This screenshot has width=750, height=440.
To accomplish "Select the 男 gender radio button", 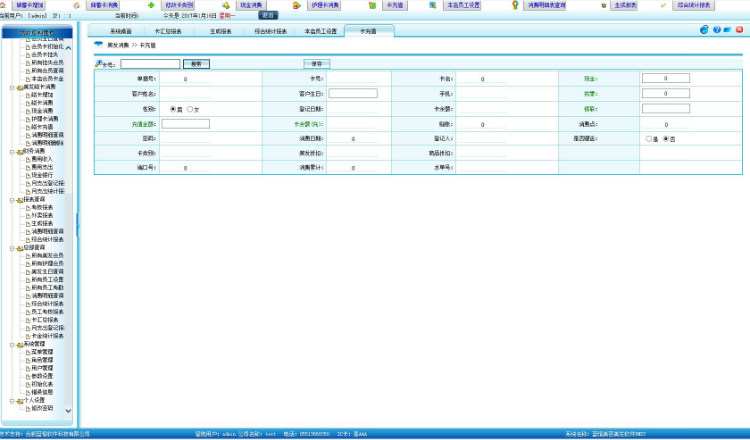I will click(x=173, y=109).
